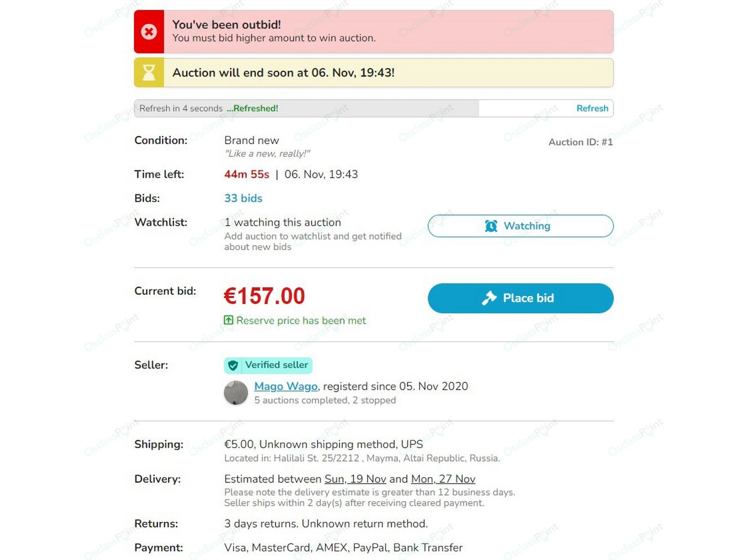Place a bid on this auction
This screenshot has height=560, width=747.
click(521, 298)
